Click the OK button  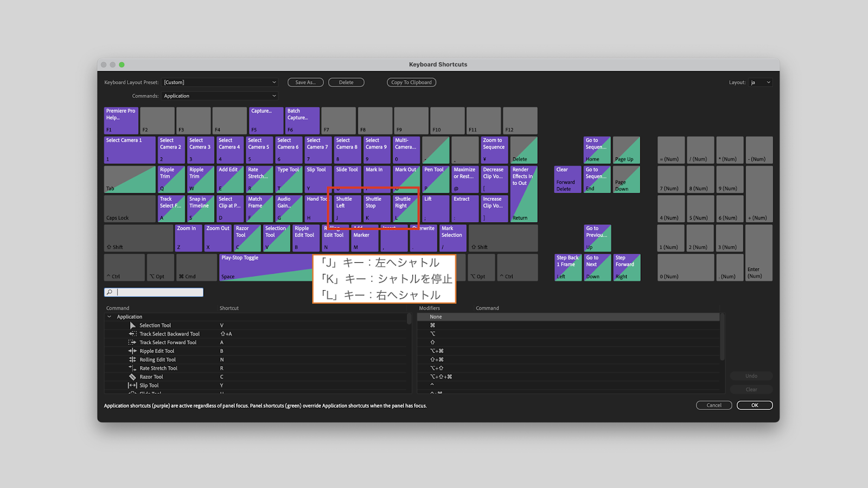(755, 405)
